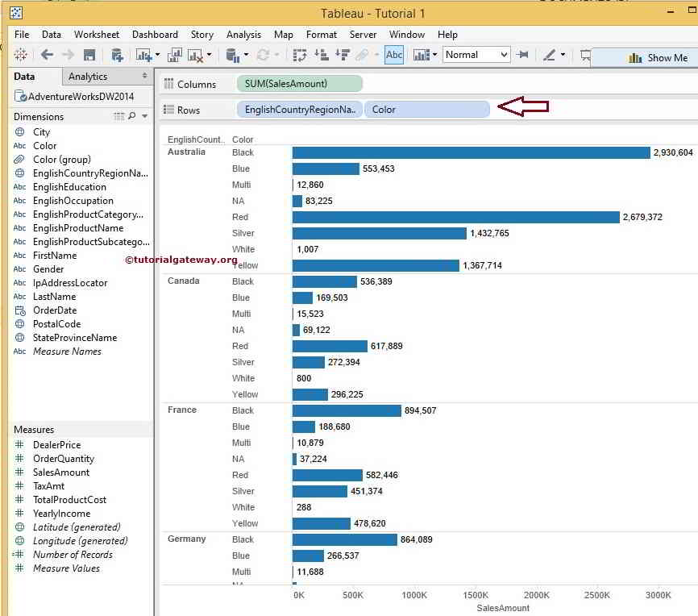Expand the Dimensions pane menu arrow
The height and width of the screenshot is (616, 698).
point(145,117)
